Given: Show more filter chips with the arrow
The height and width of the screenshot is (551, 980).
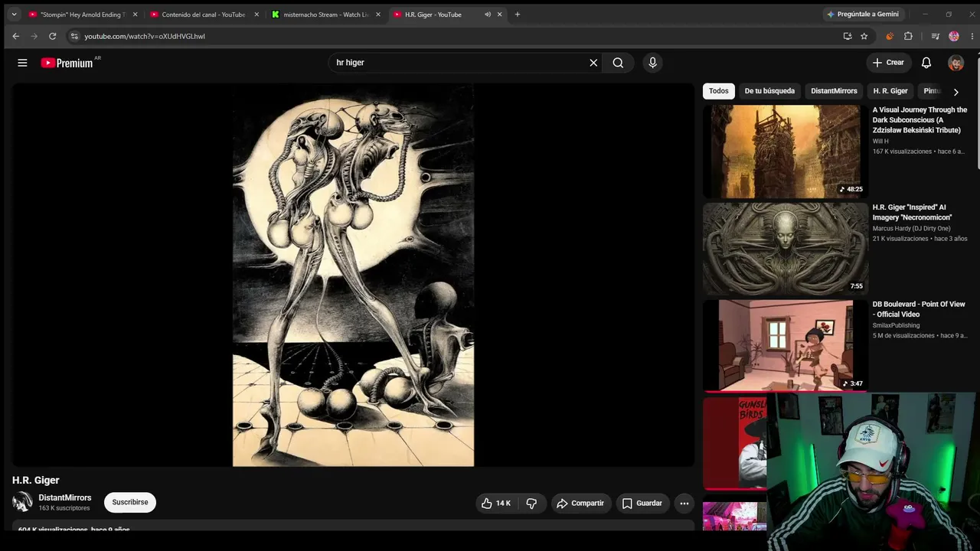Looking at the screenshot, I should coord(955,92).
